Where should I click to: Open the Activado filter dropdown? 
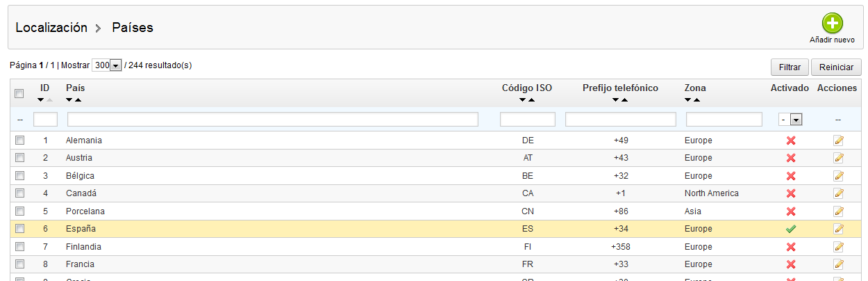coord(790,120)
